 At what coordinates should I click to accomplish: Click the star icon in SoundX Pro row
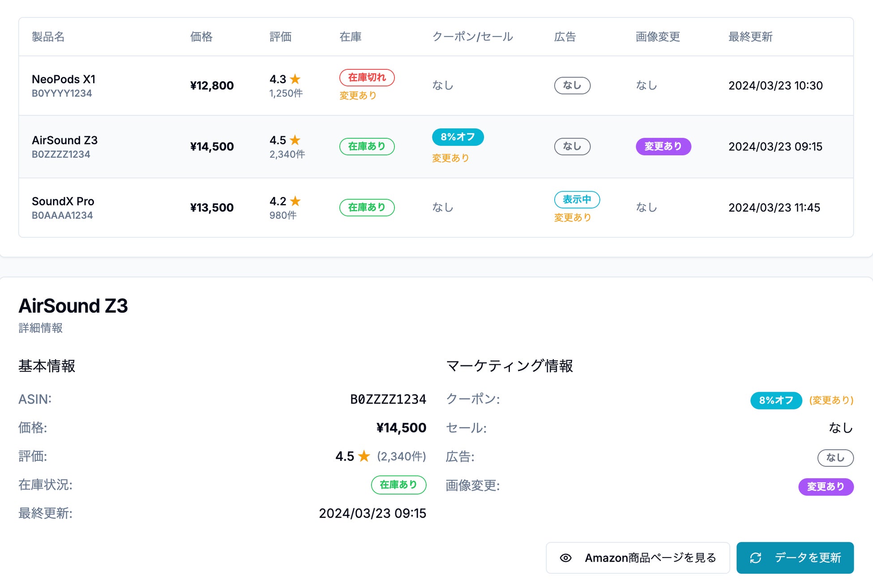[x=295, y=201]
